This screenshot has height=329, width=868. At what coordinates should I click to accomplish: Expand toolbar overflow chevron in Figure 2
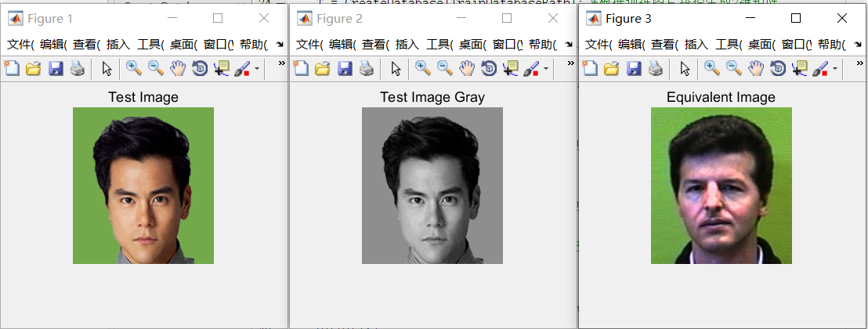coord(570,63)
